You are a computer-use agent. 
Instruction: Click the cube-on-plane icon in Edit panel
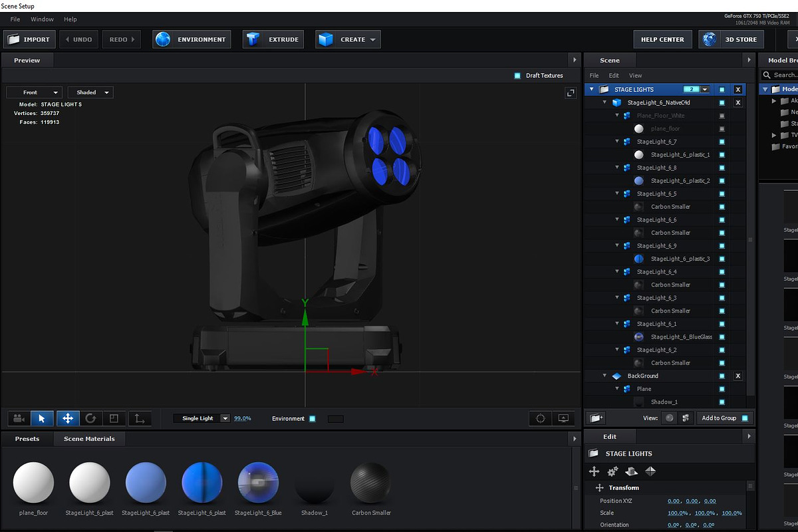coord(632,471)
